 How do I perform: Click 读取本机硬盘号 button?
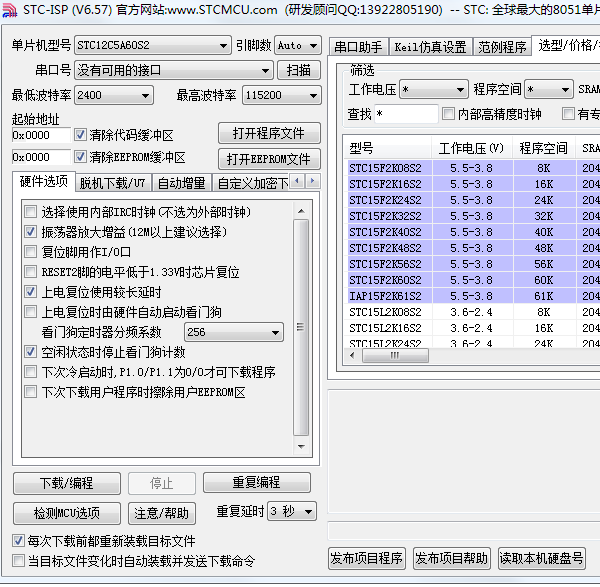541,558
